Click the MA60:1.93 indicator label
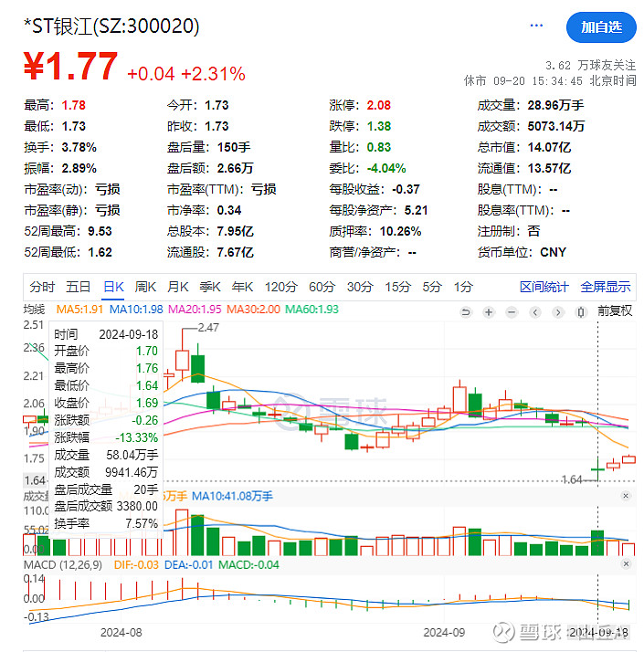 pos(311,310)
